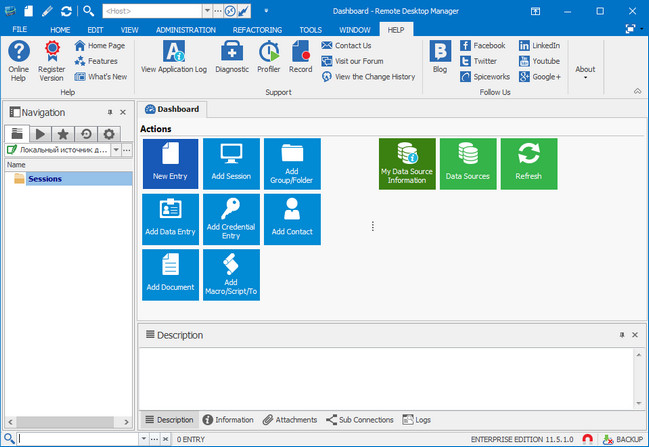Viewport: 649px width, 447px height.
Task: Switch to the VIEW ribbon tab
Action: click(x=130, y=30)
